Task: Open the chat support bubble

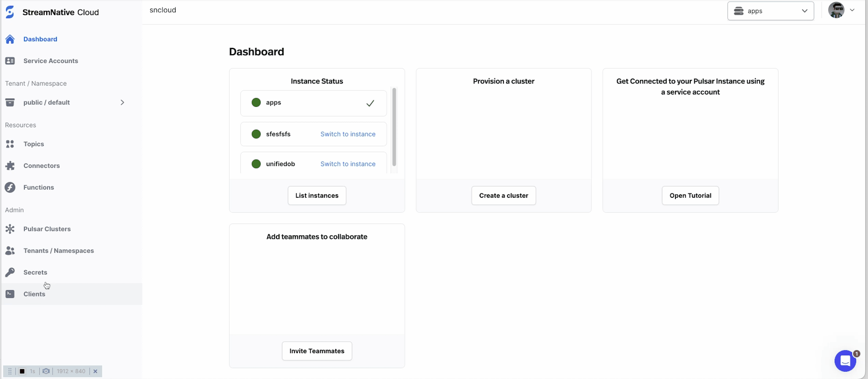Action: click(845, 361)
